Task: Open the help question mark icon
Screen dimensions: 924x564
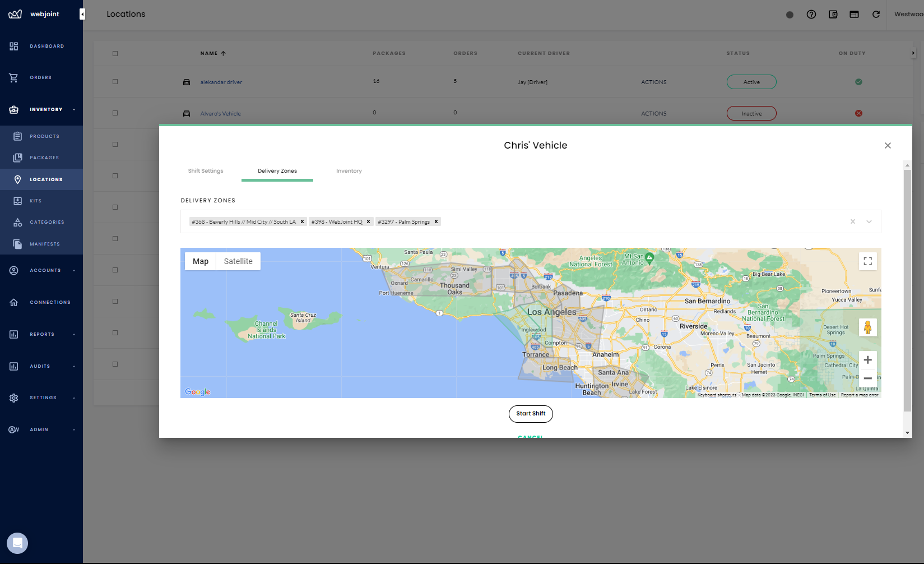Action: tap(811, 15)
